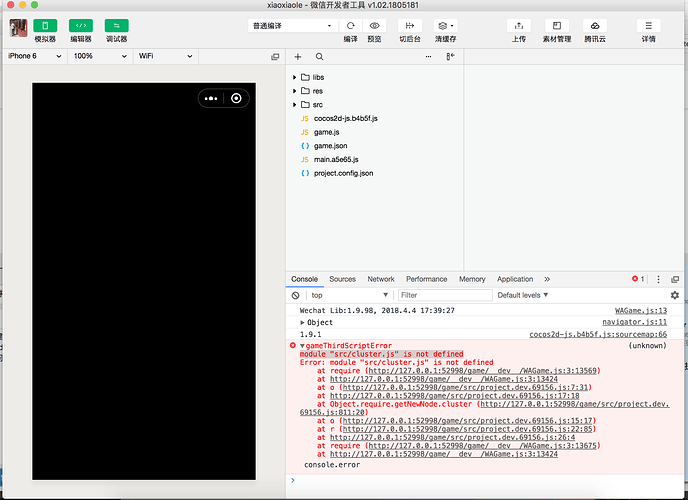Viewport: 688px width, 500px height.
Task: Open the devtools three-dot menu
Action: pyautogui.click(x=658, y=279)
